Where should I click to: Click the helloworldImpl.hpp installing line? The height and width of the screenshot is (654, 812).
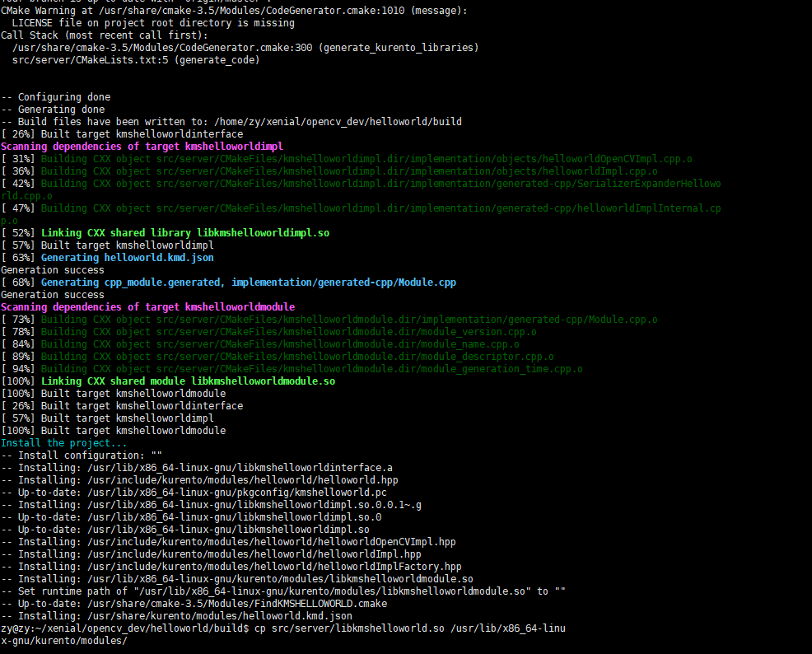pyautogui.click(x=212, y=554)
